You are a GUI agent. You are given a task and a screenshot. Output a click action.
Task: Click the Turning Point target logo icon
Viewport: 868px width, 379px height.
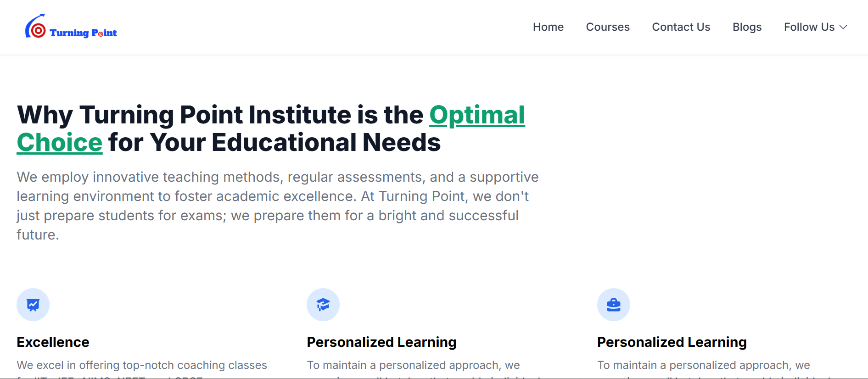click(x=35, y=28)
